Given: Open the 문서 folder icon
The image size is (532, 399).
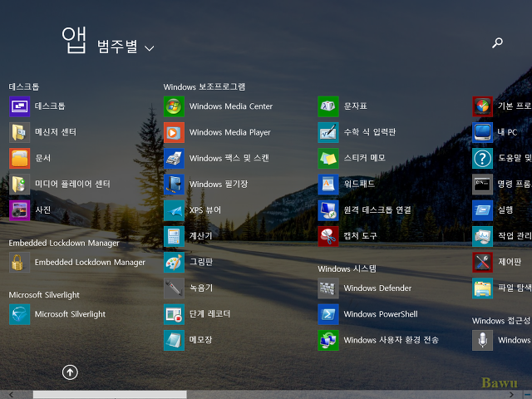Looking at the screenshot, I should point(20,158).
